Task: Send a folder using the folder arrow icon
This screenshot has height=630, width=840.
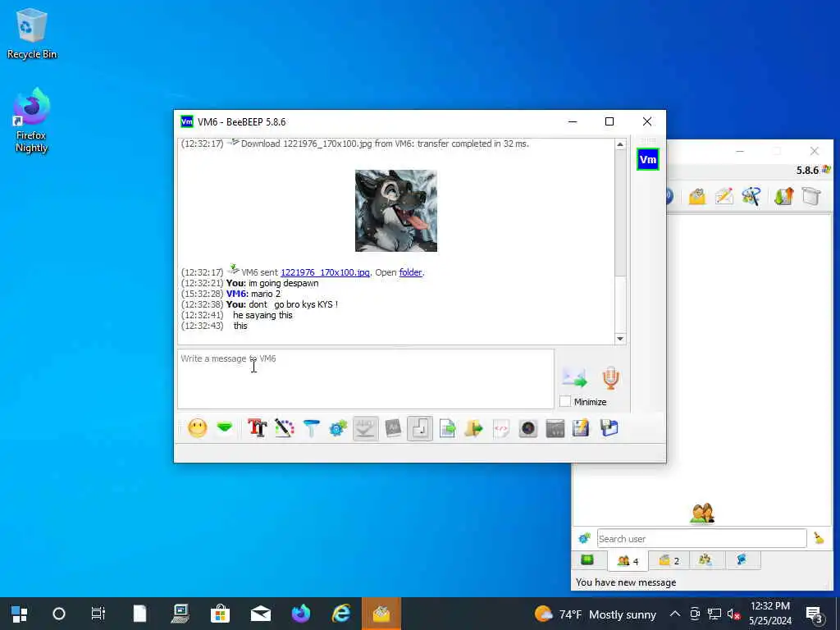Action: [473, 428]
